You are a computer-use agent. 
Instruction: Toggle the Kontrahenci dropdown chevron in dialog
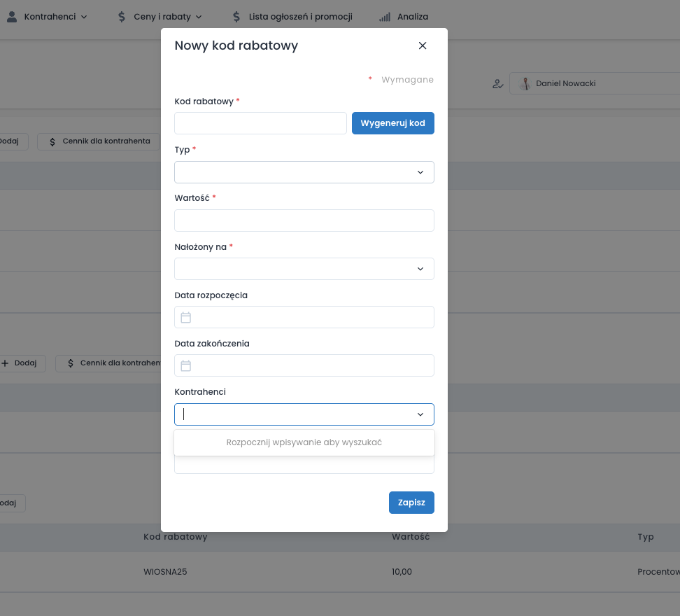(x=420, y=414)
